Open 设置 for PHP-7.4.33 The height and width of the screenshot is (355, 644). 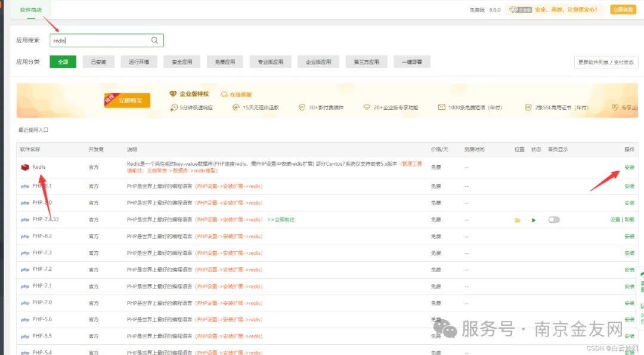coord(615,220)
